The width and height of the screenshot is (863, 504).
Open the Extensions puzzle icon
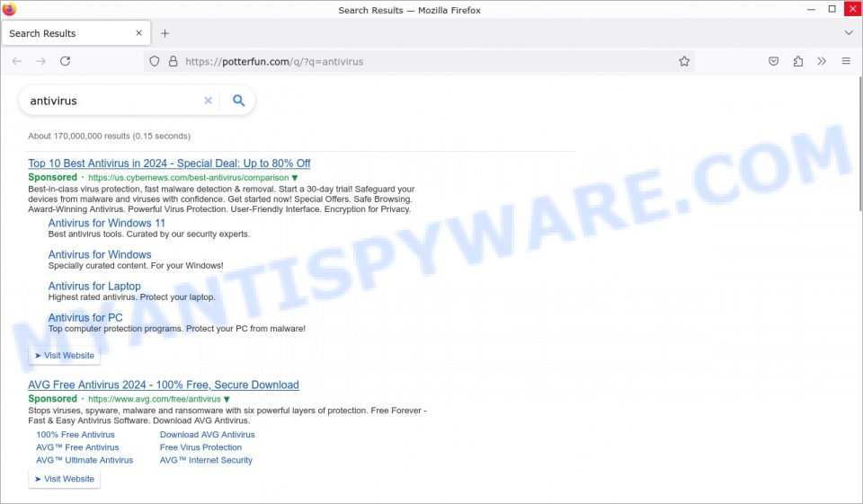point(798,61)
